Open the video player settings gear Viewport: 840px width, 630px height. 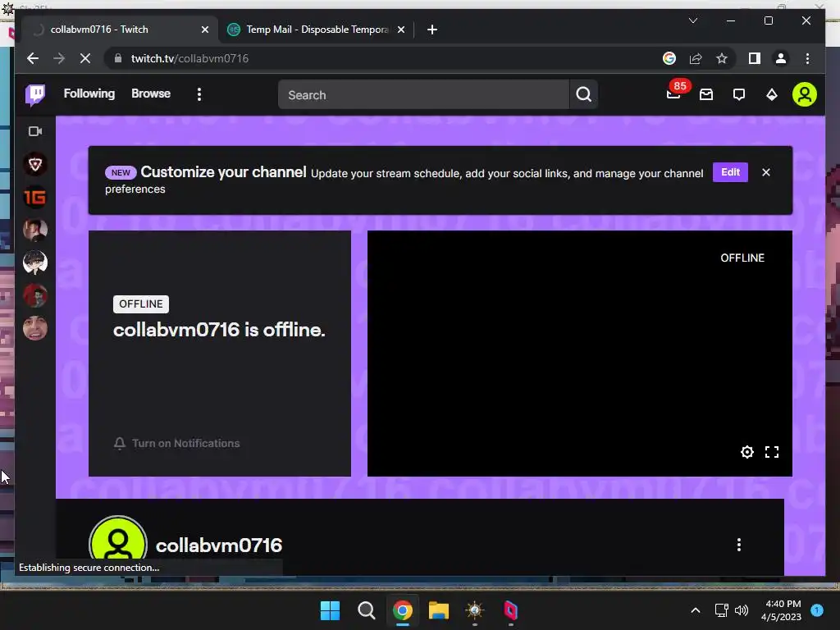[x=746, y=452]
